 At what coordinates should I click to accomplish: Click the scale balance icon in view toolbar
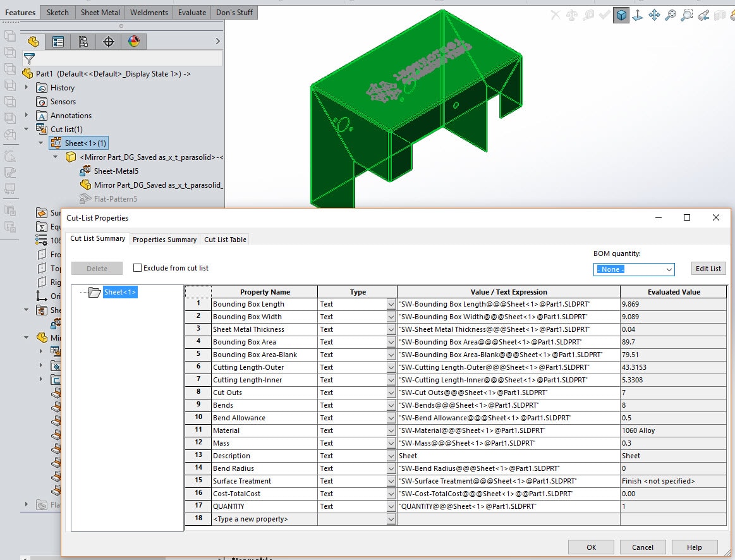(x=572, y=15)
